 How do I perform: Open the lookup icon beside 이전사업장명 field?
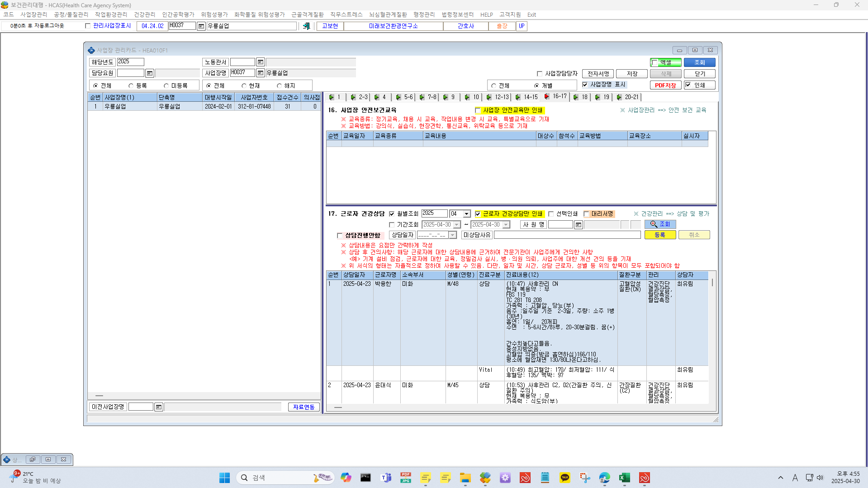click(x=159, y=407)
